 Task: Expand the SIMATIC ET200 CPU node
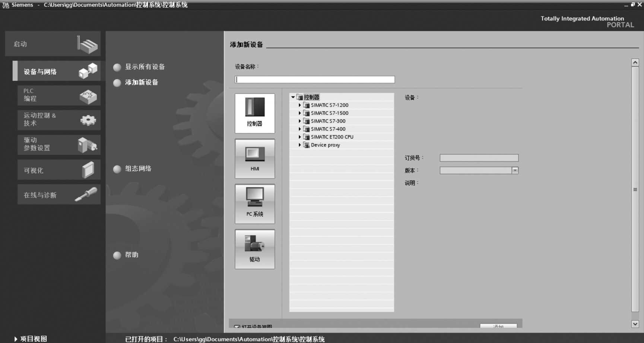[x=300, y=137]
